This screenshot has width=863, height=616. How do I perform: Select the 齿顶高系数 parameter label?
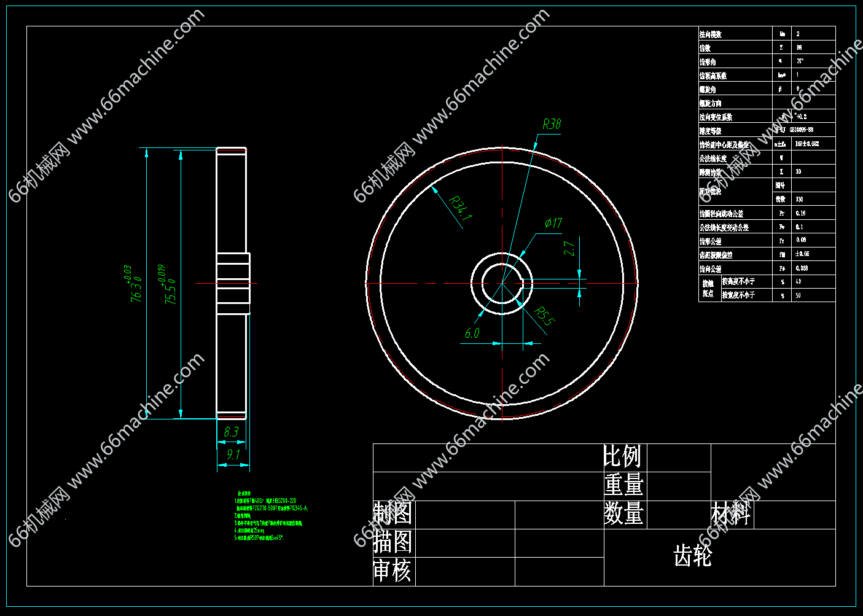713,76
